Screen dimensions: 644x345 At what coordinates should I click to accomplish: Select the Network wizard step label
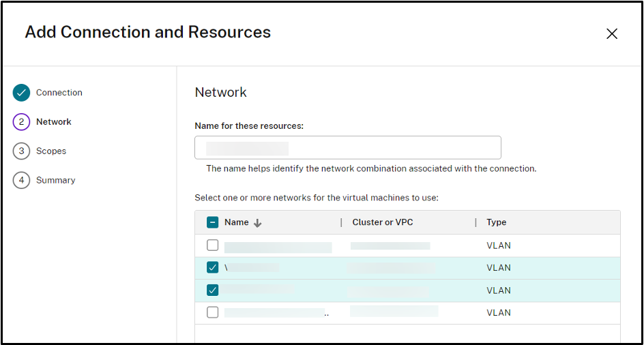[54, 122]
